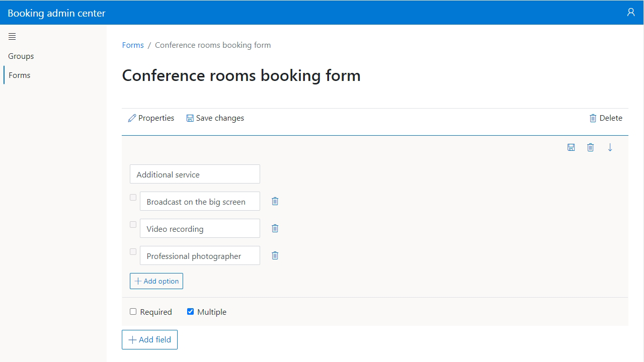644x362 pixels.
Task: Select Forms in the sidebar
Action: click(x=20, y=75)
